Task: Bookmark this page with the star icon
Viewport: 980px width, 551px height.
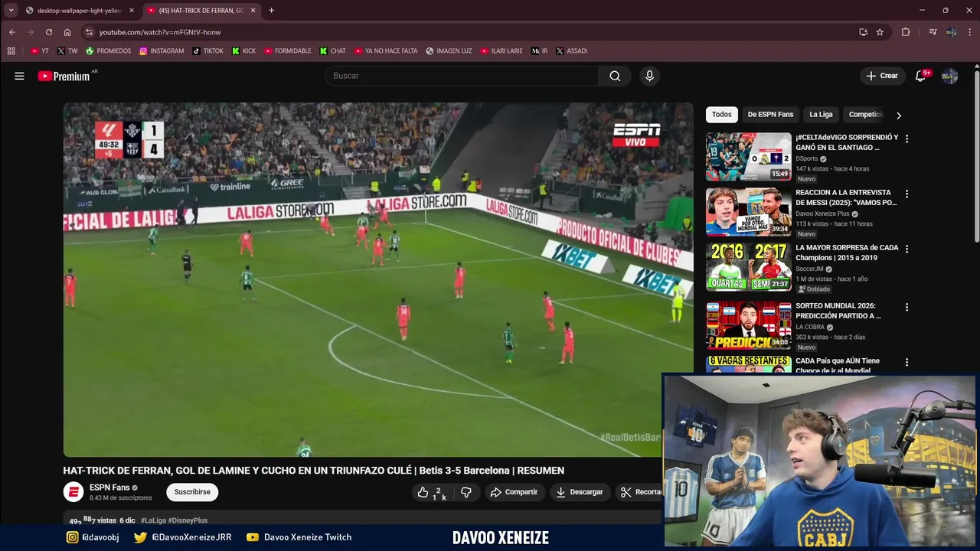Action: (x=880, y=32)
